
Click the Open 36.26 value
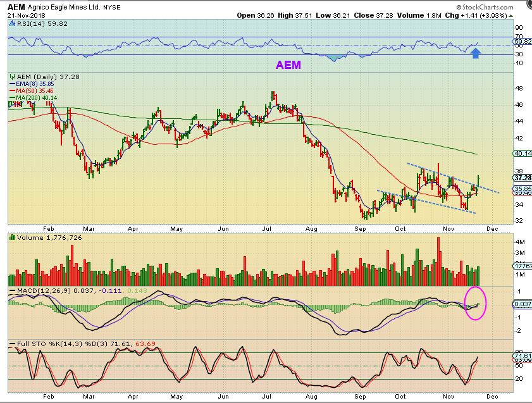click(x=256, y=15)
